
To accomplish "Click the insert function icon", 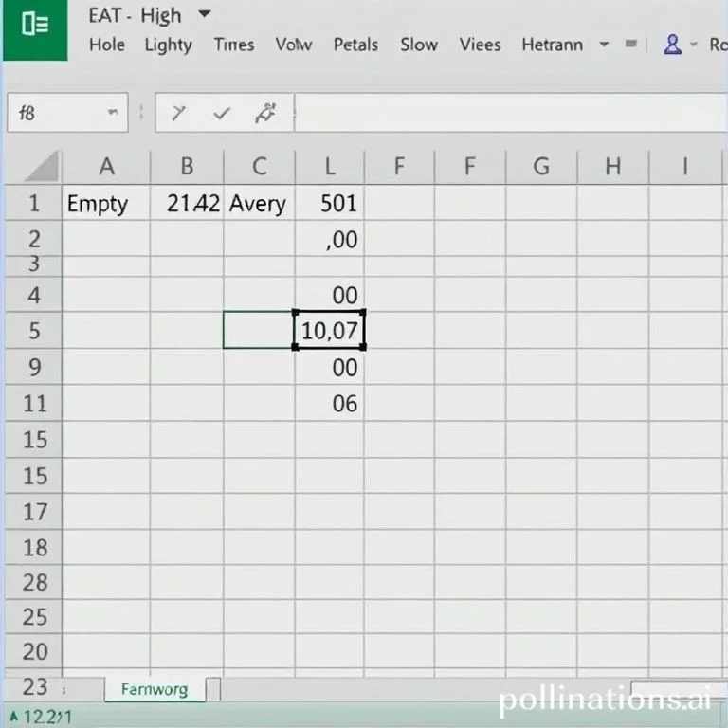I will (x=264, y=114).
